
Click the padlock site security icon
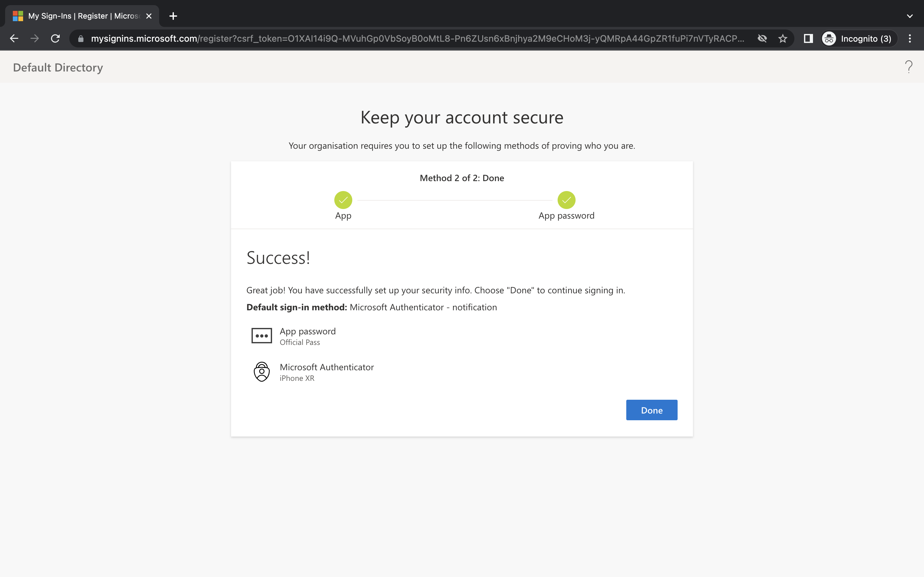(80, 38)
